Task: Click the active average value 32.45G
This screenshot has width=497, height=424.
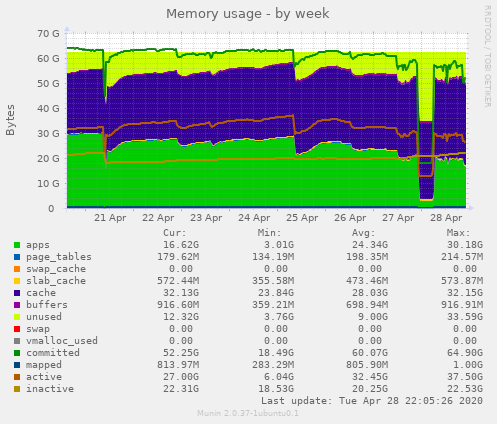Action: [x=370, y=377]
